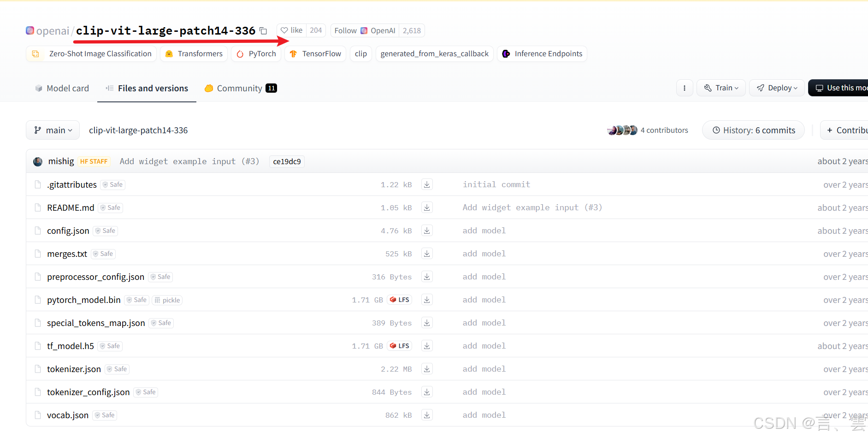Download preprocessor_config.json
Viewport: 868px width, 438px height.
pos(427,277)
